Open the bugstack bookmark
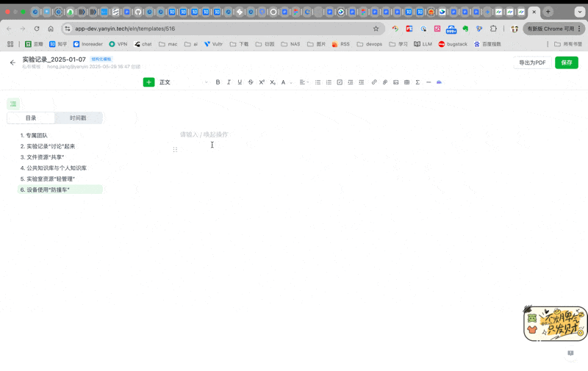This screenshot has height=371, width=588. click(x=453, y=44)
